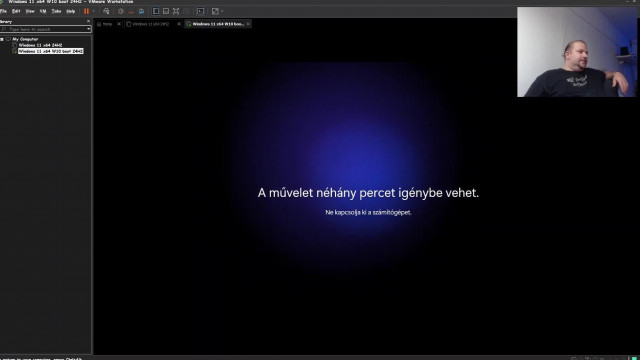Screen dimensions: 640x360
Task: Open the Edit menu
Action: tap(16, 11)
